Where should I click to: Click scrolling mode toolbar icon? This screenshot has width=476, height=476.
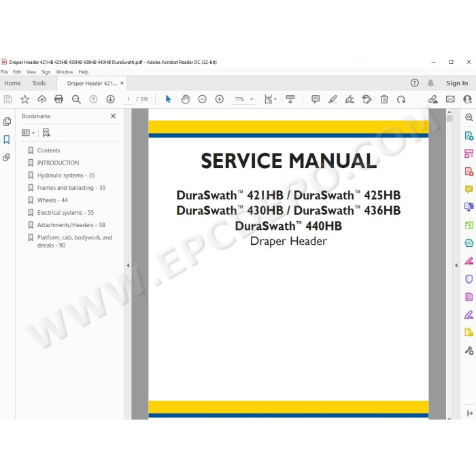[290, 99]
